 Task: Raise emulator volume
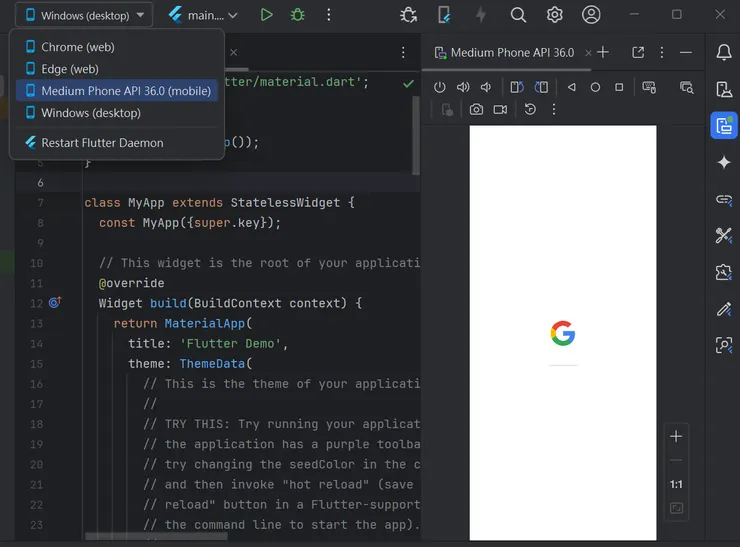point(463,87)
